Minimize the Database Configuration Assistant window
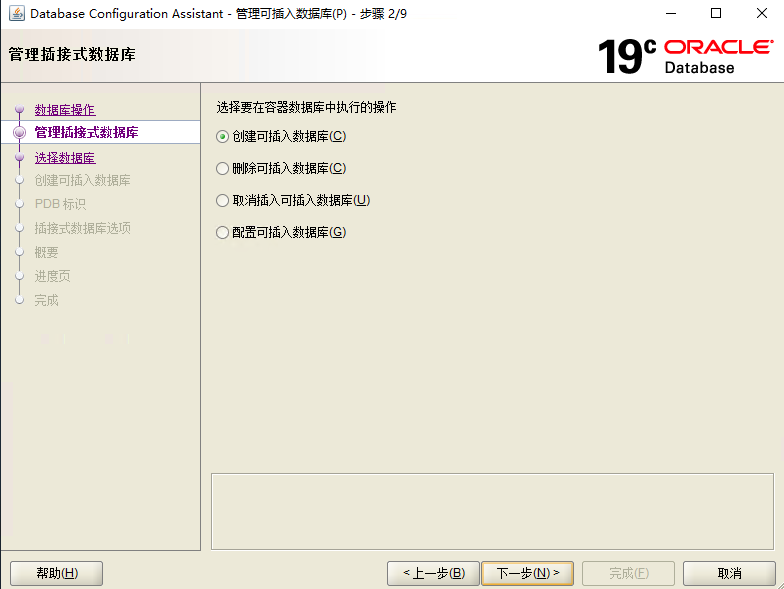 [x=671, y=14]
